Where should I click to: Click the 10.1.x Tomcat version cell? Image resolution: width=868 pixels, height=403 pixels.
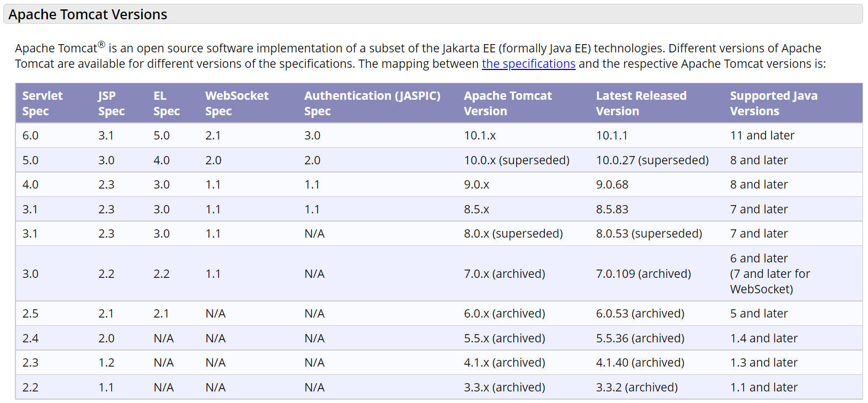pos(480,136)
